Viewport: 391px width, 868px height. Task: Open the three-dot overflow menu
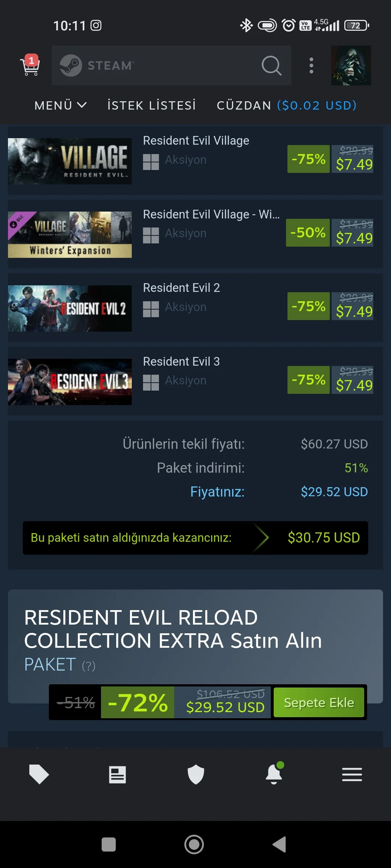pyautogui.click(x=311, y=65)
